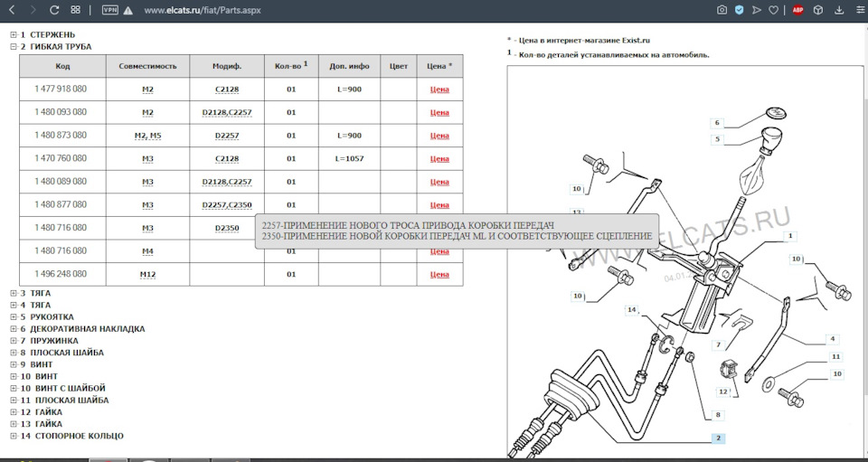Select callout 5 on the parts diagram
Screen dimensions: 868x462
717,139
